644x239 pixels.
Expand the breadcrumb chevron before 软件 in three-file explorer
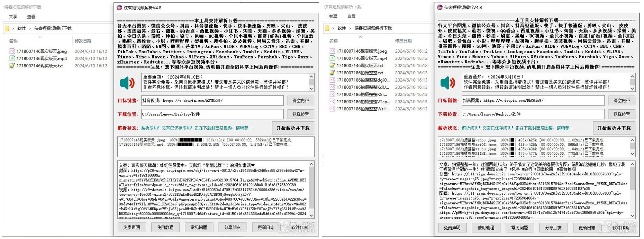[13, 28]
